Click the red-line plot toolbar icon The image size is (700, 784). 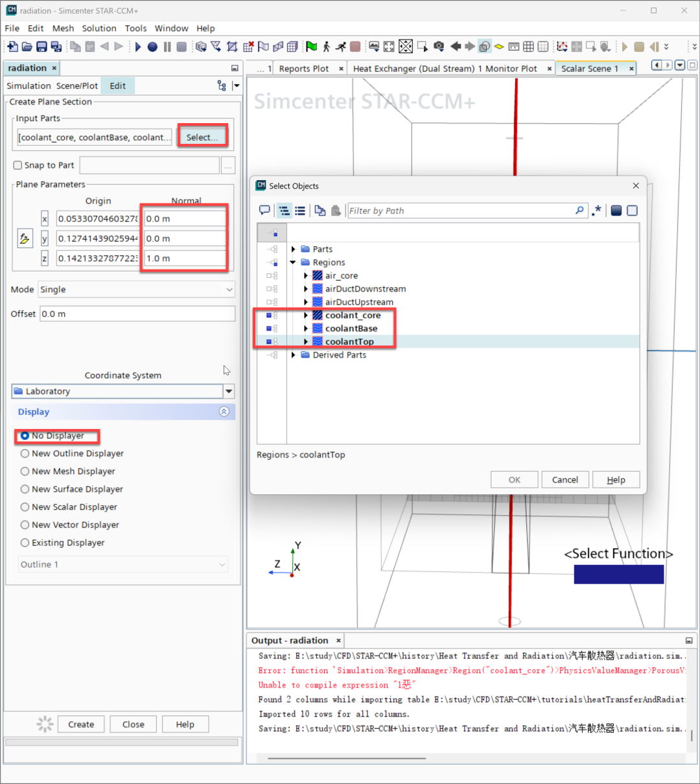562,47
